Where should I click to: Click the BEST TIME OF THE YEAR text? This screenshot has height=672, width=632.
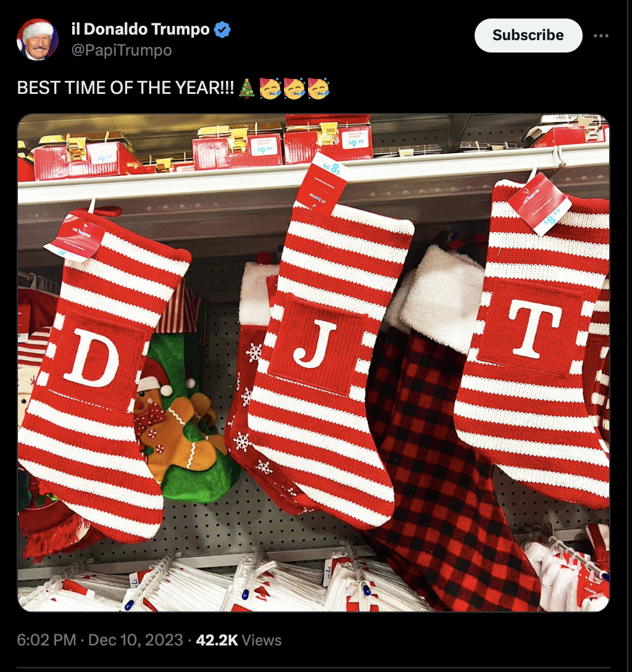[125, 88]
